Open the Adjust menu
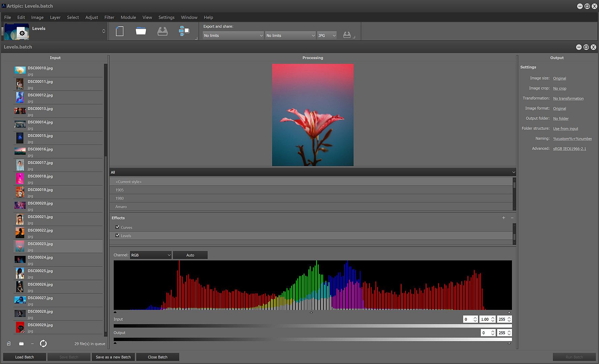This screenshot has width=599, height=364. click(x=92, y=17)
